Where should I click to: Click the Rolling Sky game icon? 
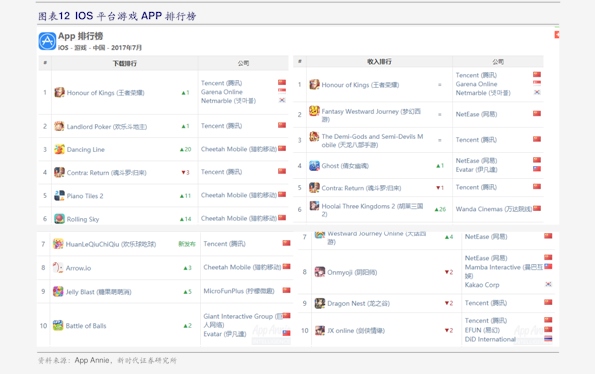(59, 218)
